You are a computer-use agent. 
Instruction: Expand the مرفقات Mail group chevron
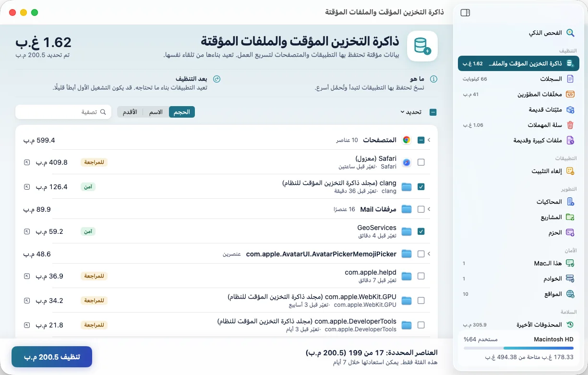(429, 209)
